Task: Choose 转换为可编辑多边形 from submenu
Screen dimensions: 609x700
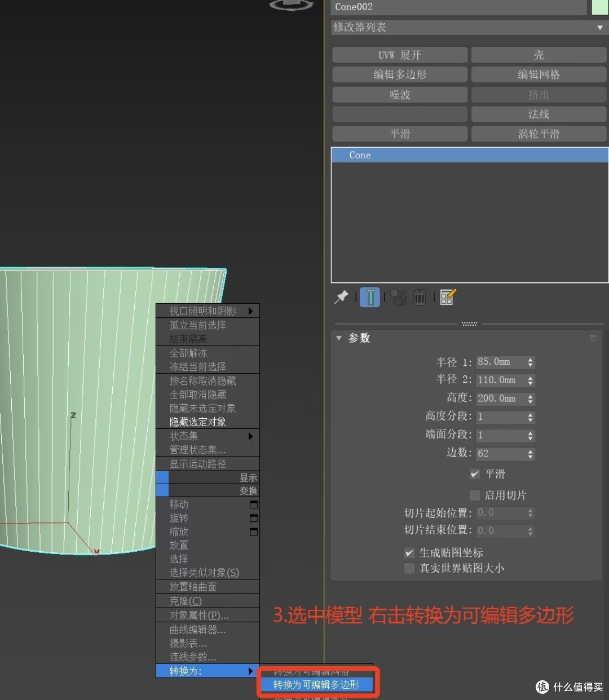Action: 317,685
